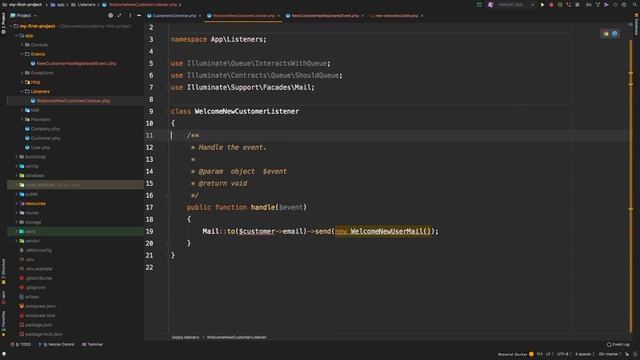Locate the current file using the Project panel target icon
The image size is (640, 360).
click(110, 16)
